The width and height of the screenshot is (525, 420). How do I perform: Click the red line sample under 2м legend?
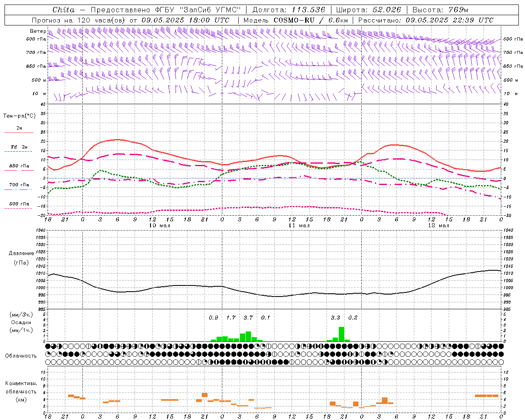(19, 133)
